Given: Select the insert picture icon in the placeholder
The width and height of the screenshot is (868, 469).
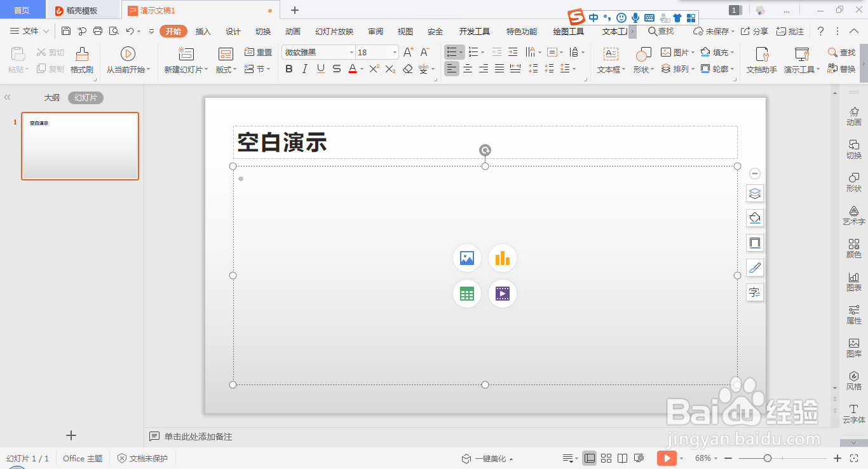Looking at the screenshot, I should [x=467, y=258].
